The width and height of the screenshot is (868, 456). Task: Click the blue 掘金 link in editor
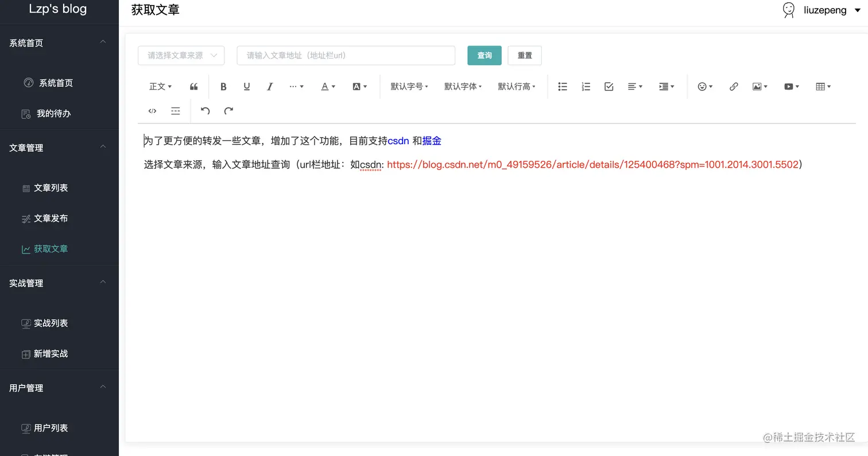[x=432, y=141]
